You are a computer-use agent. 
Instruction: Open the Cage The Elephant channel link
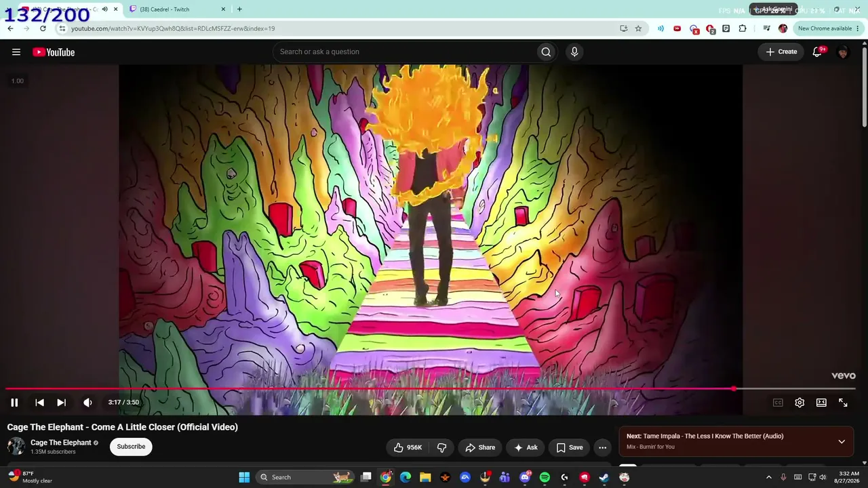pyautogui.click(x=61, y=443)
